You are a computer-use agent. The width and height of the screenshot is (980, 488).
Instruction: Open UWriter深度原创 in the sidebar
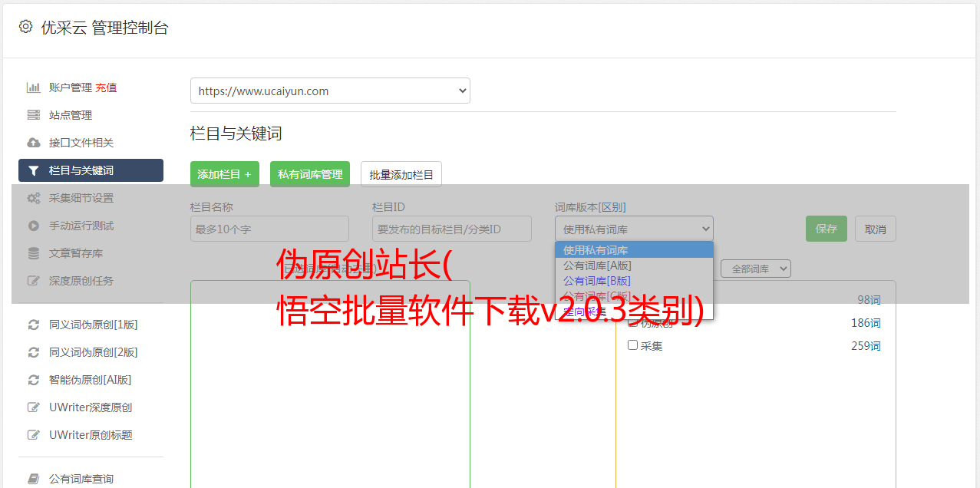click(91, 407)
